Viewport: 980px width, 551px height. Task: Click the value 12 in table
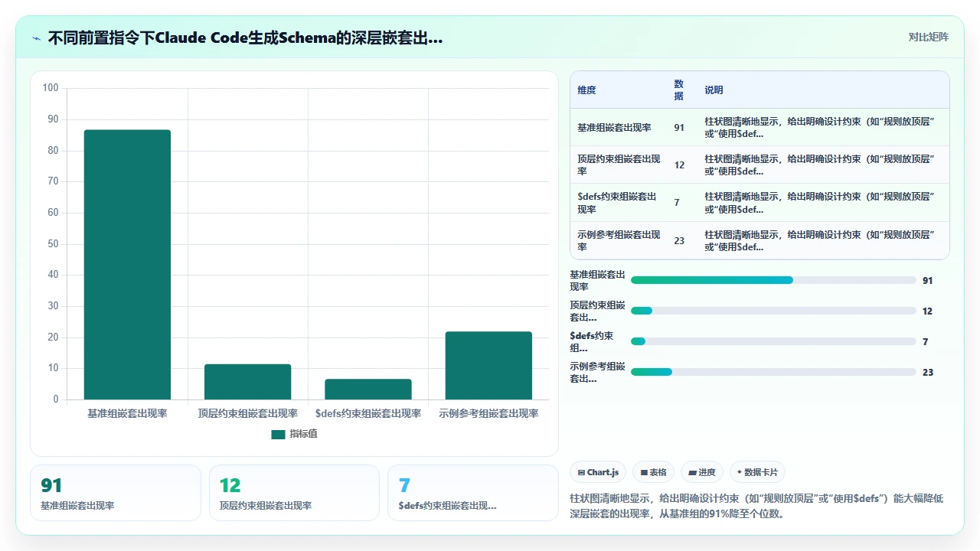(x=679, y=165)
